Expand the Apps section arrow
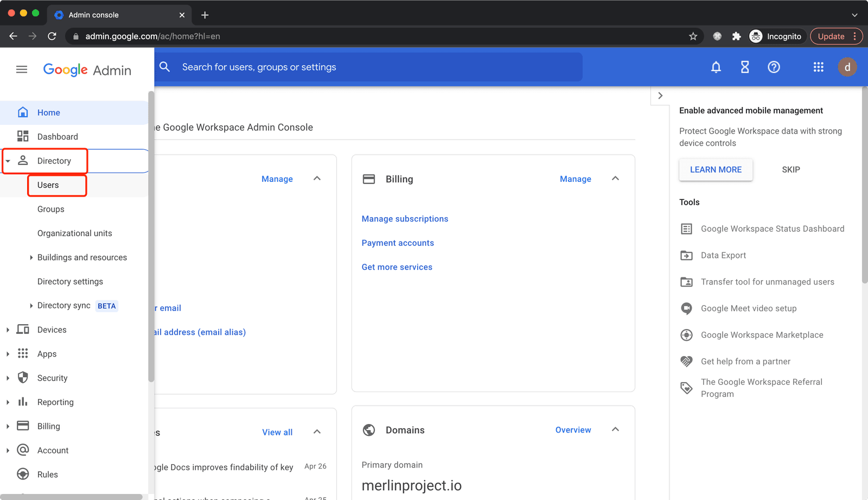 pyautogui.click(x=8, y=354)
